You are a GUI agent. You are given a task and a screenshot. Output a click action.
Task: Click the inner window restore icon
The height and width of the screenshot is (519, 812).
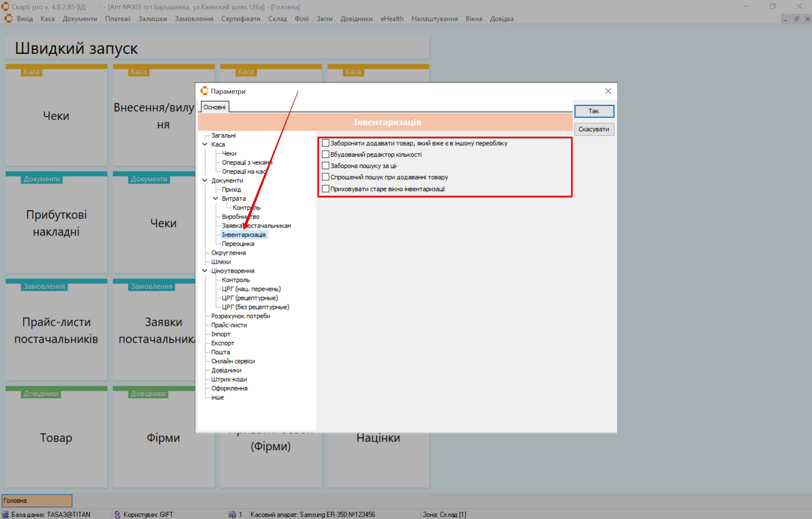(x=797, y=19)
